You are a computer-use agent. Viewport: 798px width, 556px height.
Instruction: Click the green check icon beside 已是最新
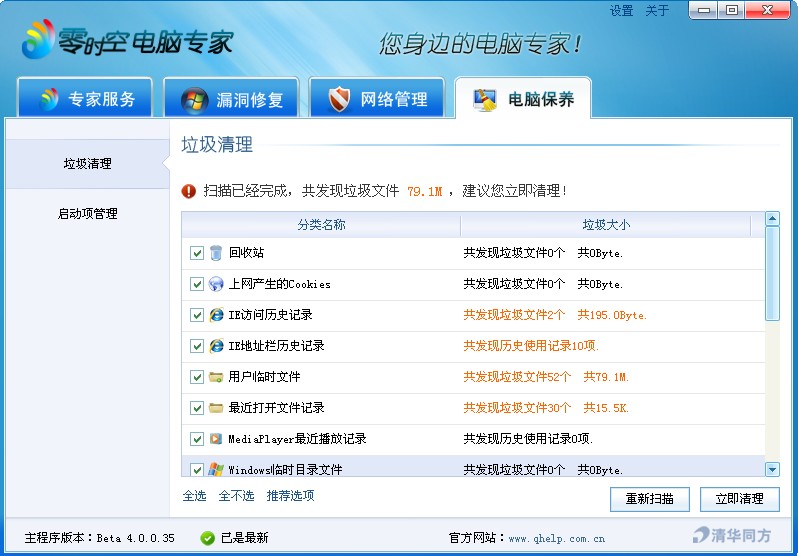[207, 538]
